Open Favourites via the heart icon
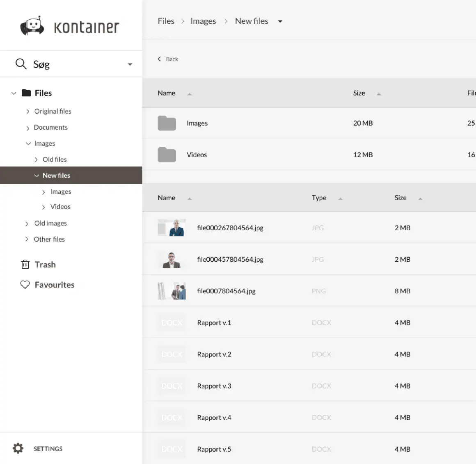 pos(25,284)
